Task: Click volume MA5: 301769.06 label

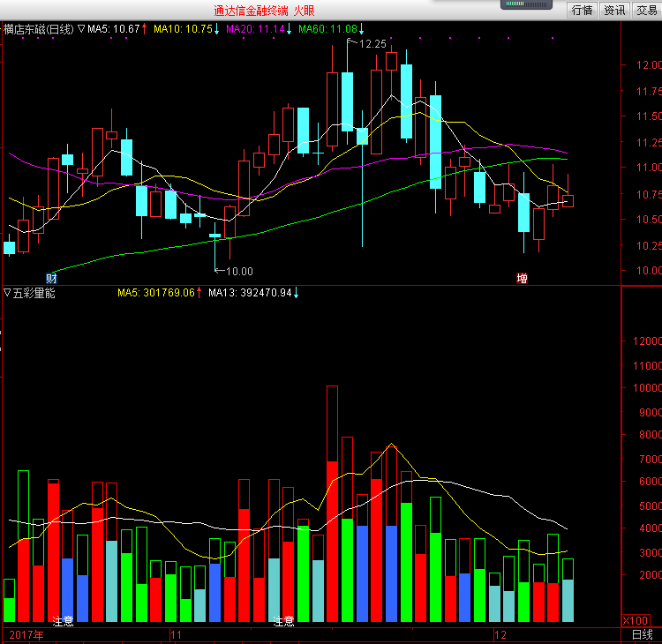Action: (x=155, y=293)
